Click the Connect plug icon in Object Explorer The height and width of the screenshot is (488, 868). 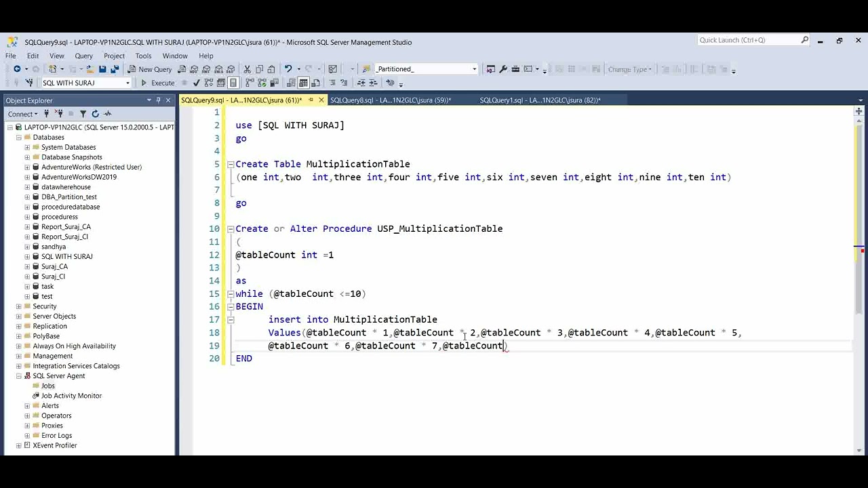[48, 114]
